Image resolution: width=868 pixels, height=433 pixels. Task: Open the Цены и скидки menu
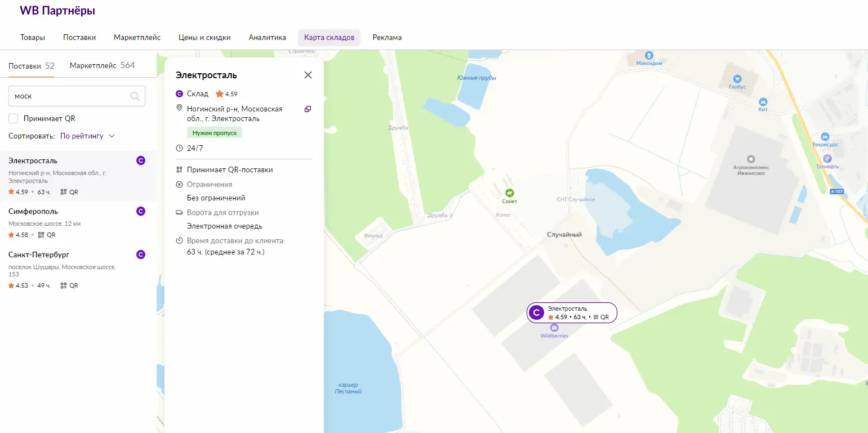204,38
